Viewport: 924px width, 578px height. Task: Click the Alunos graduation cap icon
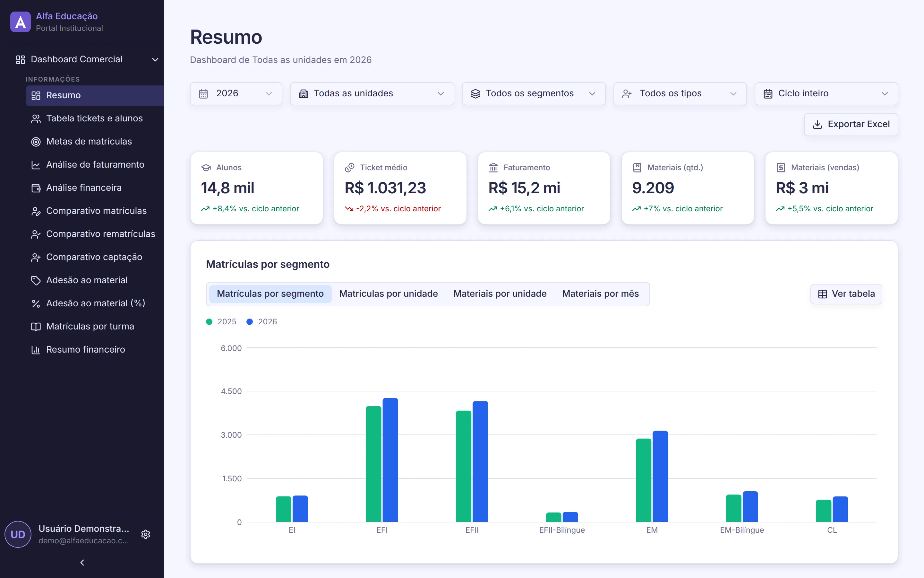coord(206,167)
